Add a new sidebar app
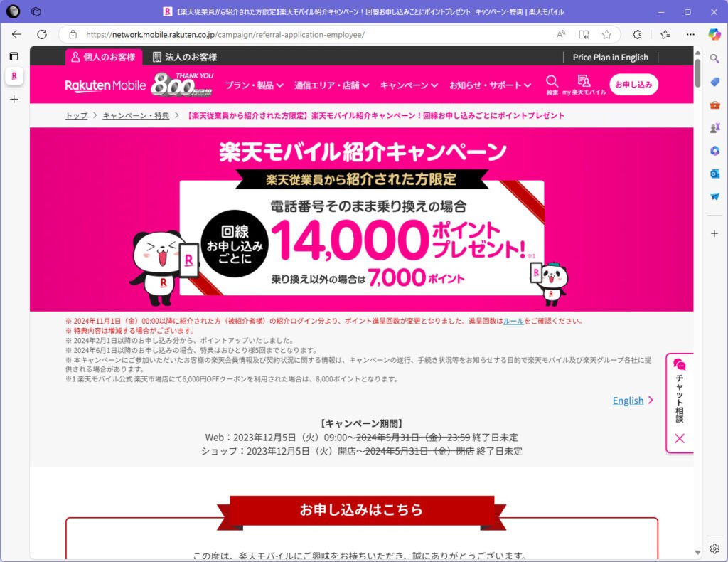The width and height of the screenshot is (728, 562). 714,233
